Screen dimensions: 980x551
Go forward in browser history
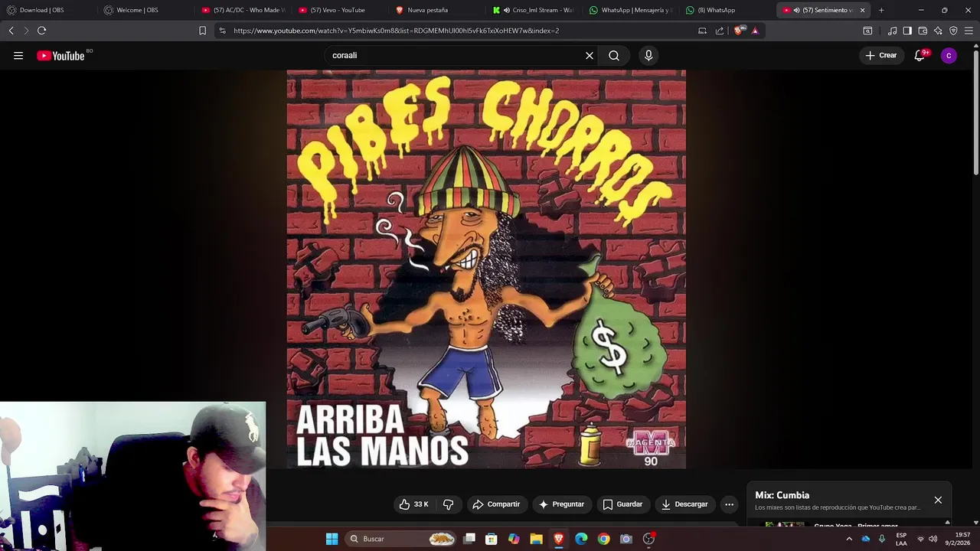click(25, 31)
